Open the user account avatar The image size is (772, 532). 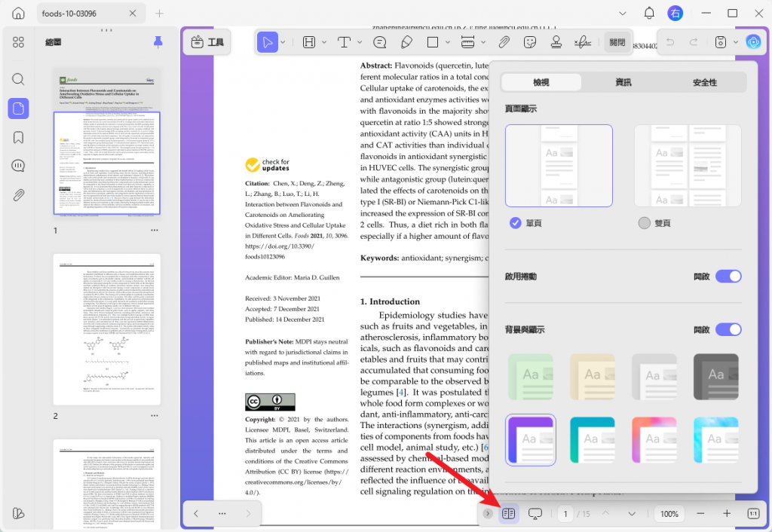click(675, 14)
